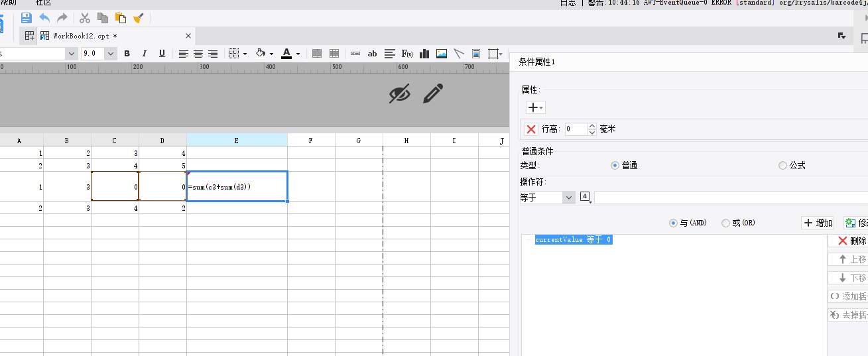Select column header C
This screenshot has height=356, width=868.
click(115, 140)
